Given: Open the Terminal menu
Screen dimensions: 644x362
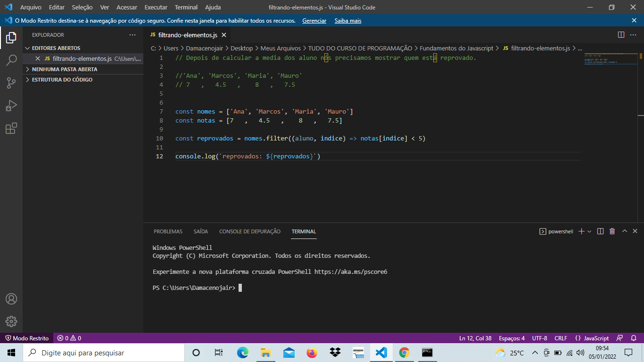Looking at the screenshot, I should [x=186, y=7].
